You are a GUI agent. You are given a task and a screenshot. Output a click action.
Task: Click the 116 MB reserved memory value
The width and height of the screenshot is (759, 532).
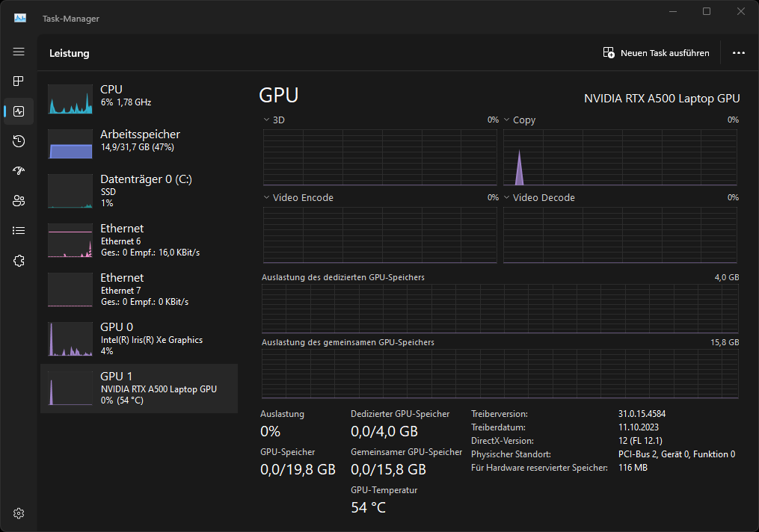633,468
